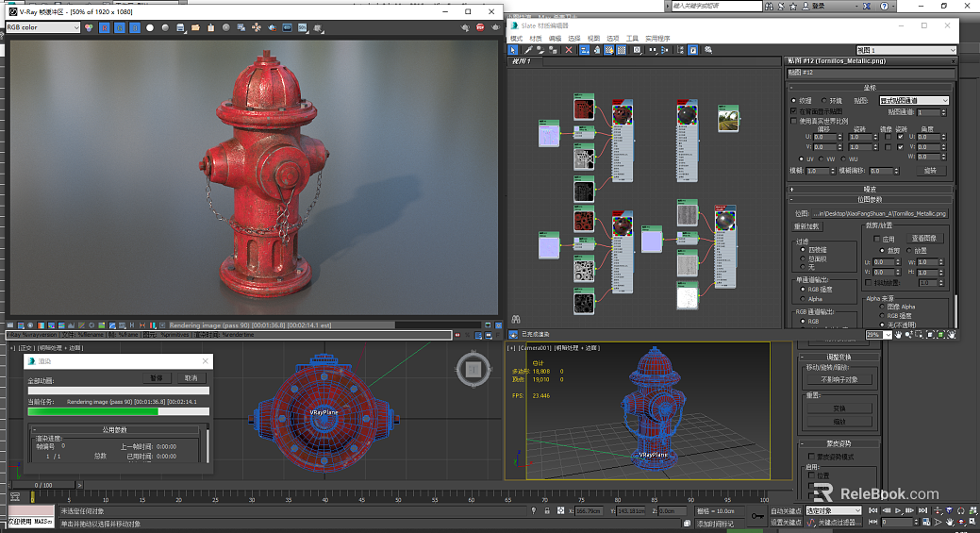
Task: Open 材质 menu in Slate editor
Action: point(536,39)
